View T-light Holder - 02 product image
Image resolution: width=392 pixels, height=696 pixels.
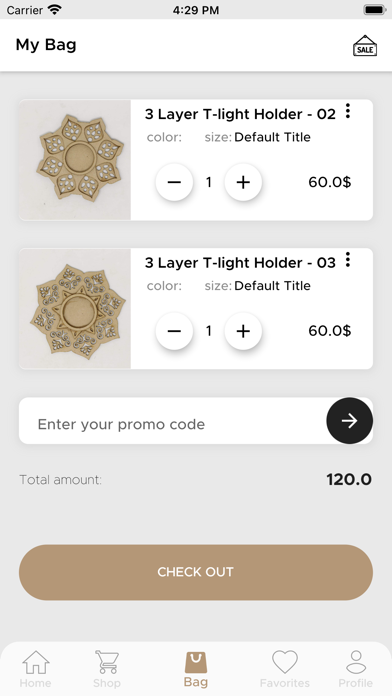pos(75,160)
